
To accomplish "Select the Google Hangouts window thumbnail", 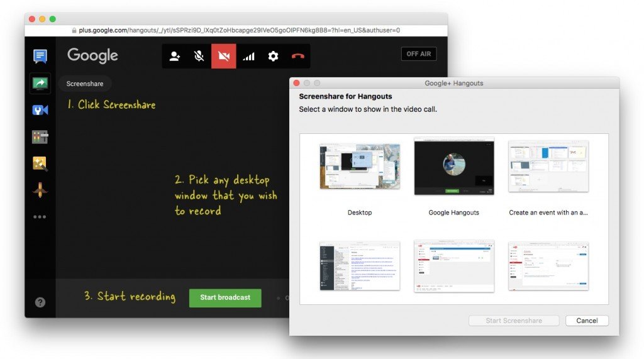I will (x=454, y=166).
